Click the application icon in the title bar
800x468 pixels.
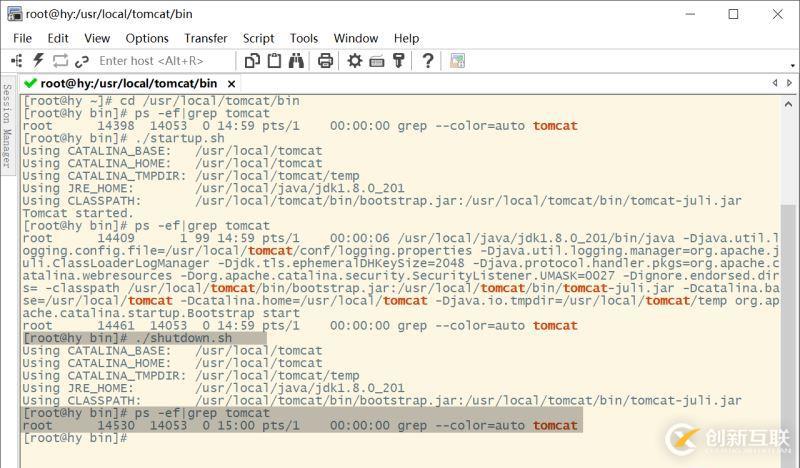14,14
